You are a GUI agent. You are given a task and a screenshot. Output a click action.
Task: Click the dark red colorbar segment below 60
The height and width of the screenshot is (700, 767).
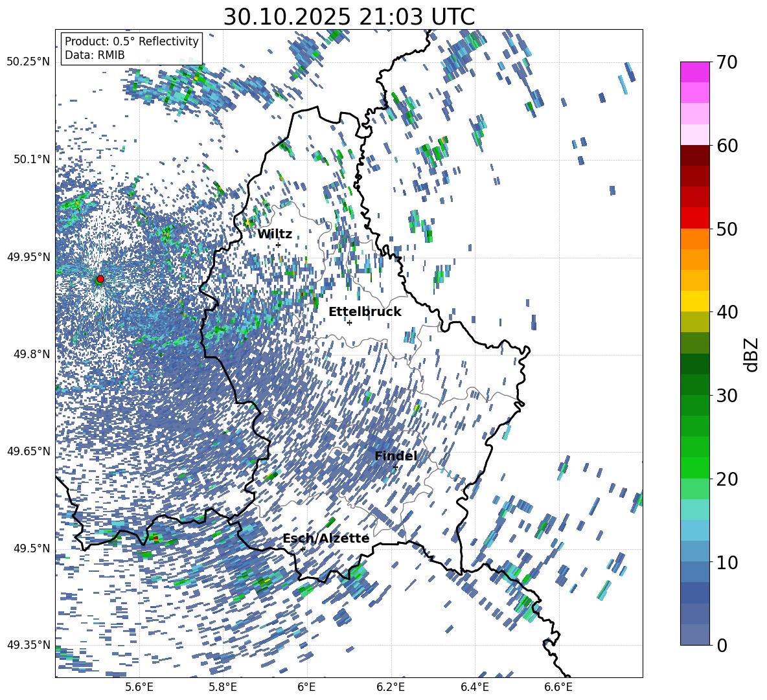694,155
